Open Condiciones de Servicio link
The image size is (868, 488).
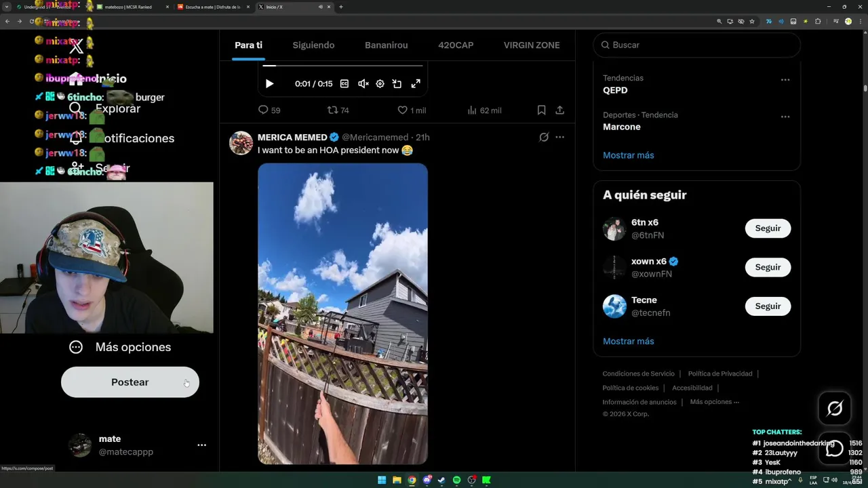click(x=639, y=373)
